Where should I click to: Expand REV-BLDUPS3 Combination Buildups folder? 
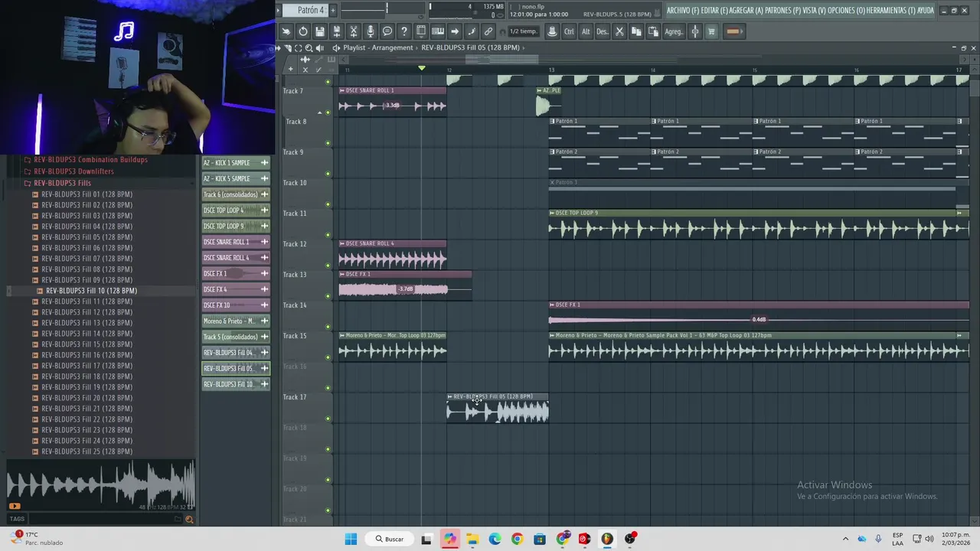[90, 160]
